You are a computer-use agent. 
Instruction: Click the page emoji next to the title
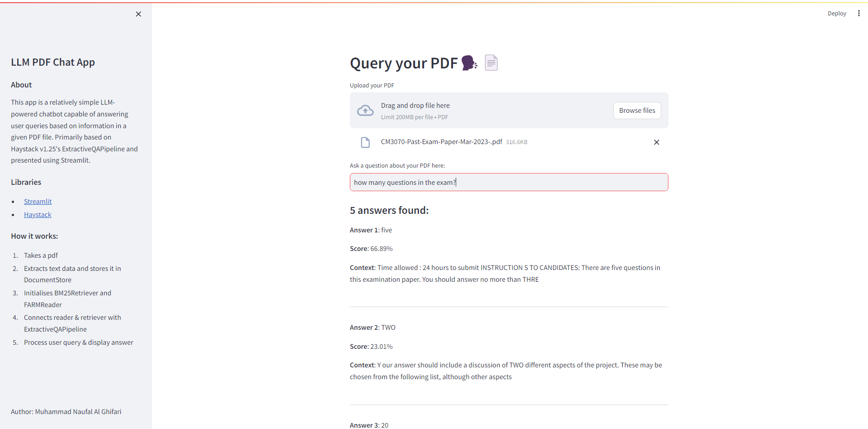click(x=491, y=63)
